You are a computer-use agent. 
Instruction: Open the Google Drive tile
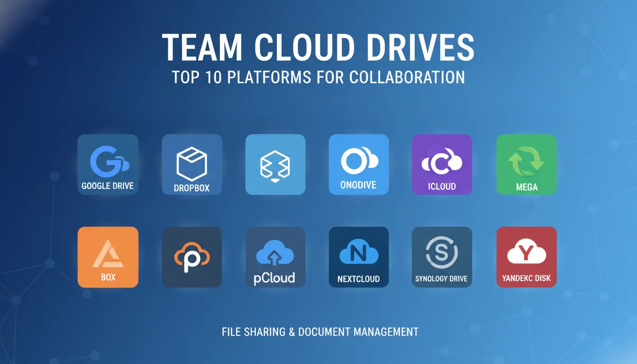coord(108,164)
